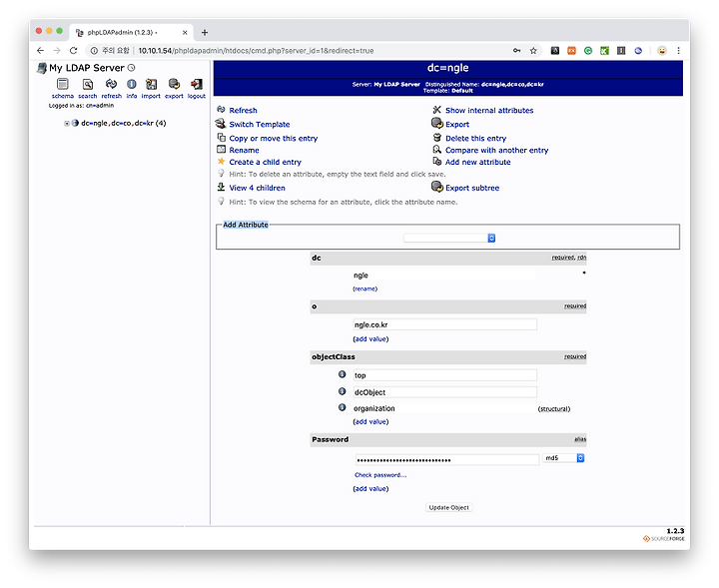Click the o attribute input field
Screen dimensions: 719x588
(x=444, y=324)
